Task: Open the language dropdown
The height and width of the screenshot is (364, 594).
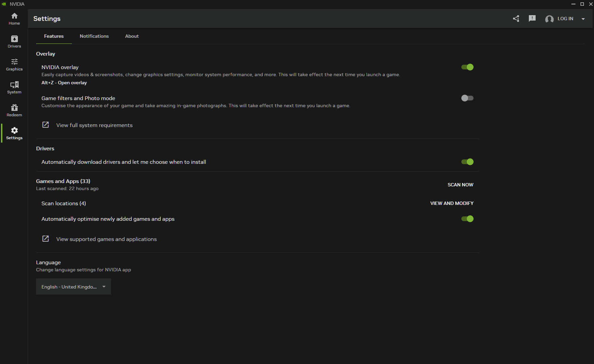Action: [x=74, y=286]
